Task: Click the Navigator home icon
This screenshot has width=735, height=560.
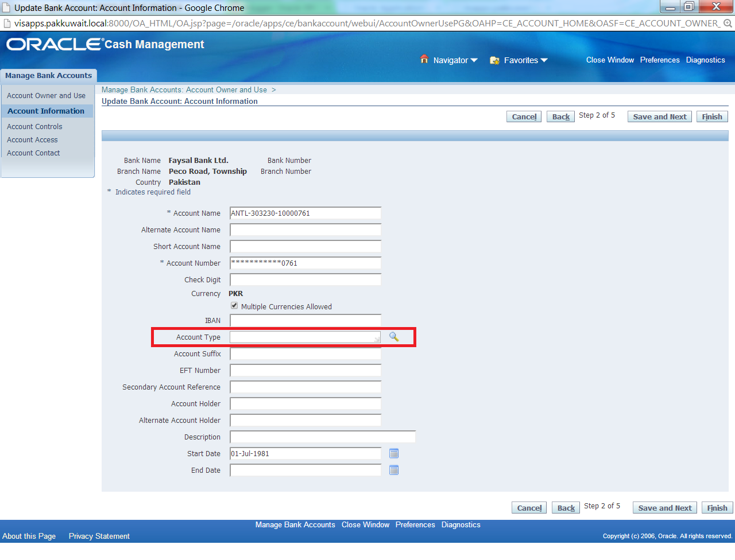Action: click(x=424, y=59)
